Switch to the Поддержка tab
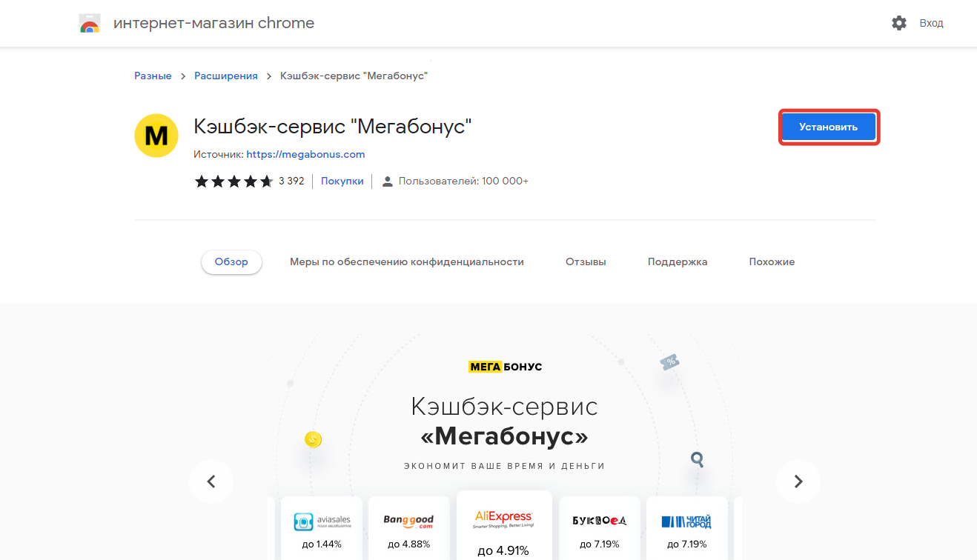The height and width of the screenshot is (560, 977). point(678,261)
